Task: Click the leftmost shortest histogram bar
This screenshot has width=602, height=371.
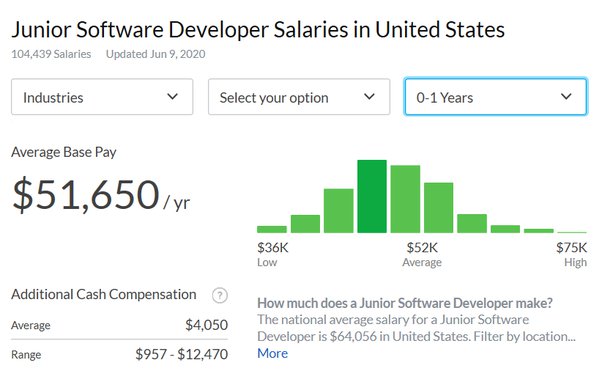Action: click(x=272, y=229)
